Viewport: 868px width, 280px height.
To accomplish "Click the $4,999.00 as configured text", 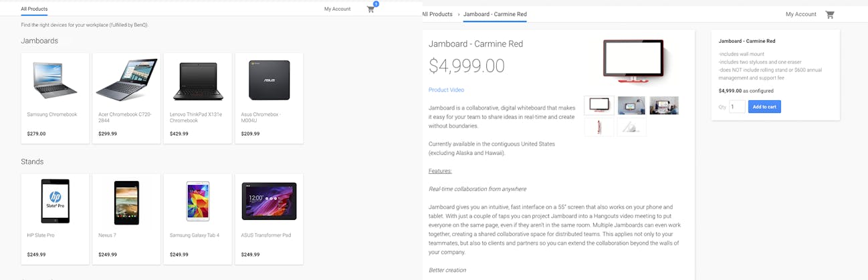I will (746, 91).
